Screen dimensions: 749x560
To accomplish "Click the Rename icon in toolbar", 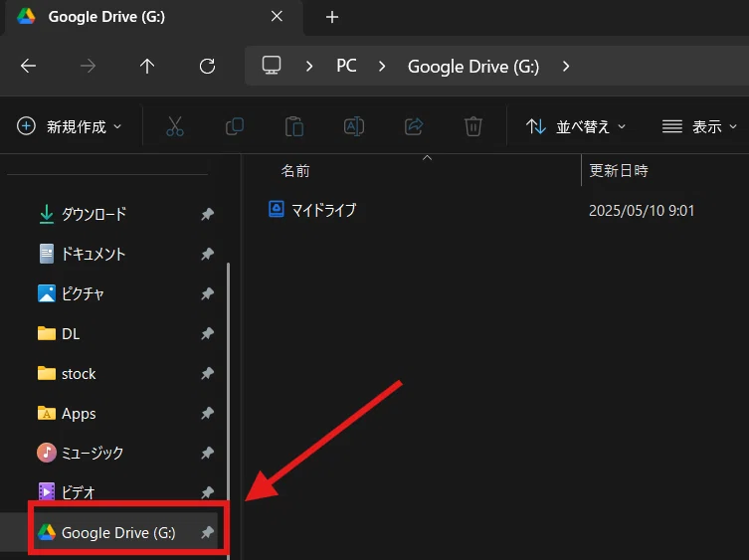I will pos(354,126).
